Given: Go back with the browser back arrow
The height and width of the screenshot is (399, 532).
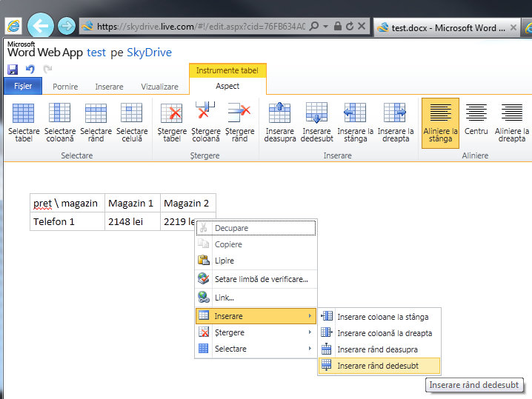Looking at the screenshot, I should [x=40, y=25].
